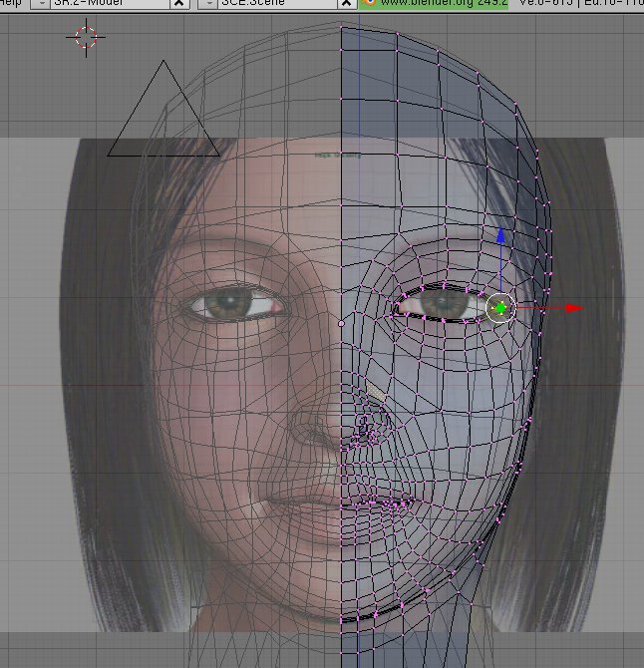The image size is (644, 668).
Task: Delete the SR:2-Model screen with its X button
Action: [179, 3]
